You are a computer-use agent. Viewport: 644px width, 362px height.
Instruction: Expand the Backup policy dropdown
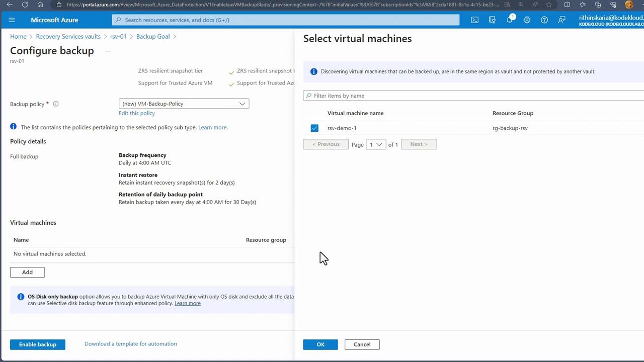pos(184,104)
